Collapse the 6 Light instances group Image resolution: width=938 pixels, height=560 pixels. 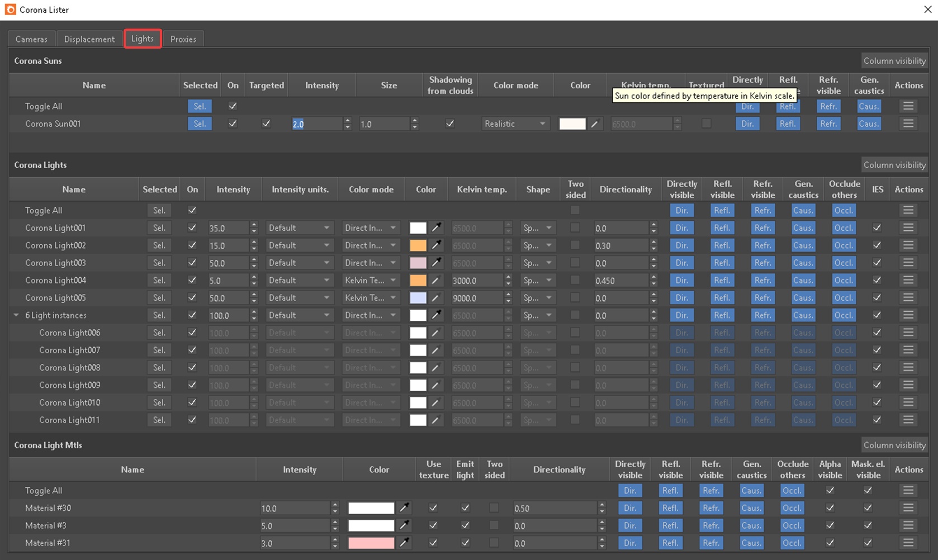click(x=16, y=315)
